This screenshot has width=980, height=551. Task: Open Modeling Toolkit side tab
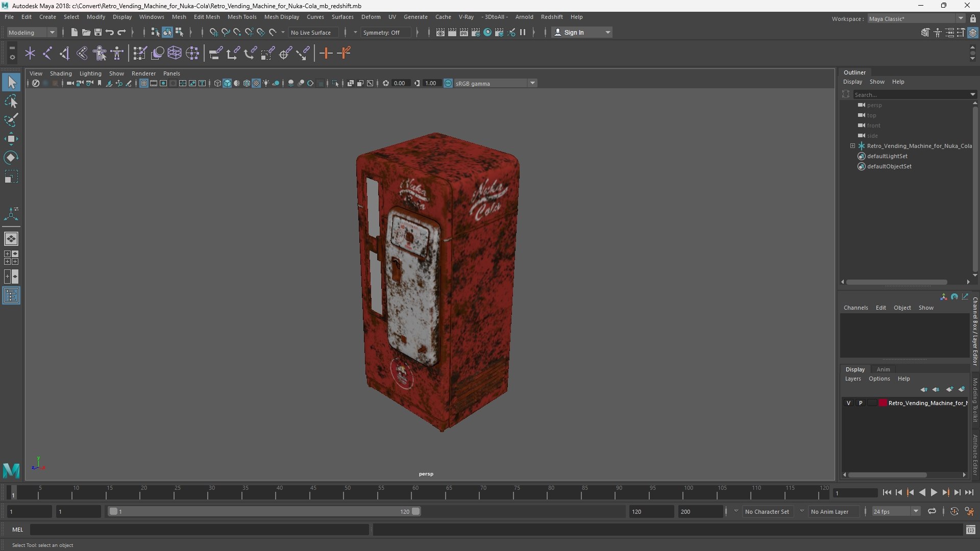click(x=975, y=400)
